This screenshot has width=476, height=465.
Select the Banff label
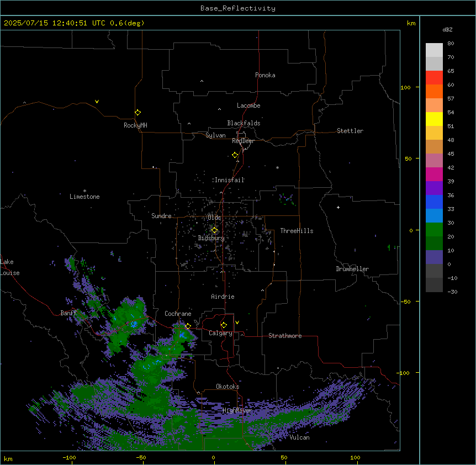pyautogui.click(x=68, y=313)
